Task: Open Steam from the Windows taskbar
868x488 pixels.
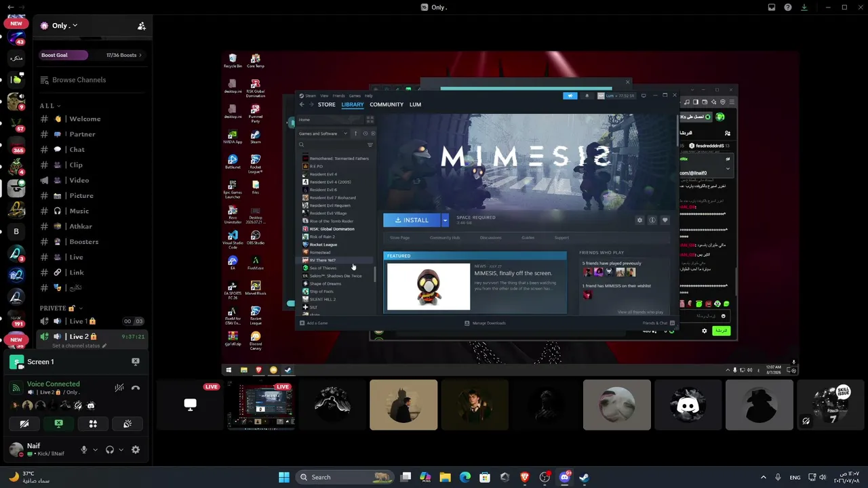Action: pos(584,477)
